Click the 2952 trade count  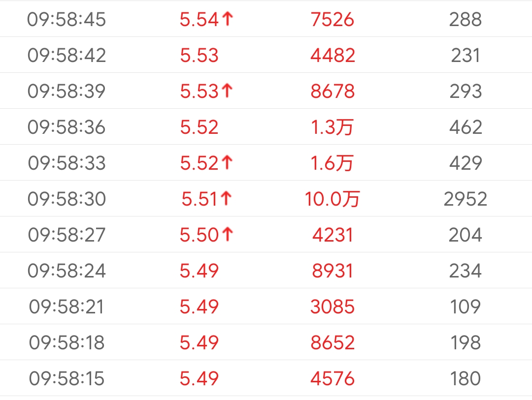click(465, 199)
